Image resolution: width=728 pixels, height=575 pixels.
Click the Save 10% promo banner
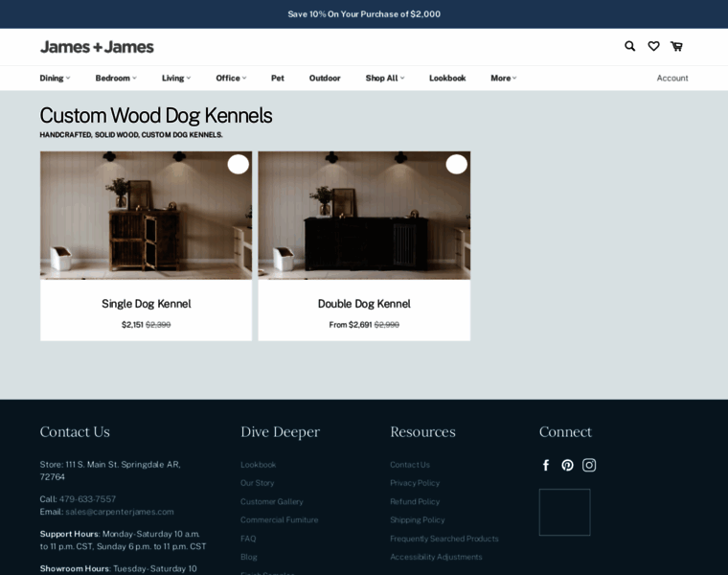tap(364, 14)
